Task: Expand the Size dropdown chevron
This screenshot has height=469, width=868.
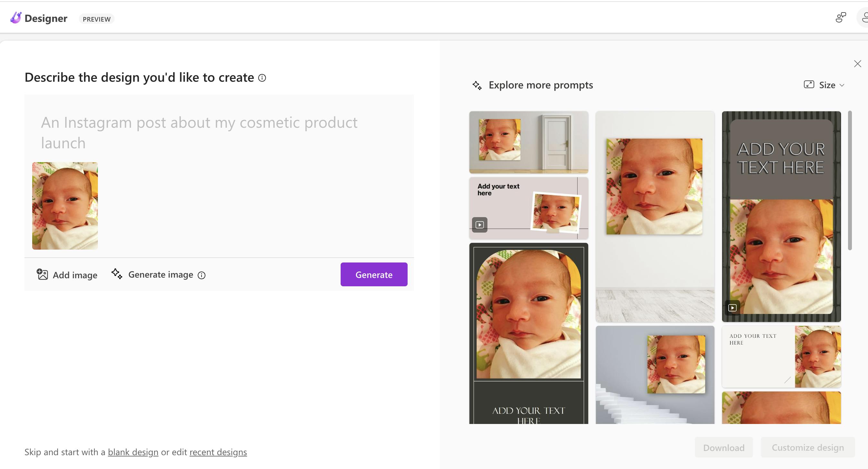Action: [x=842, y=85]
